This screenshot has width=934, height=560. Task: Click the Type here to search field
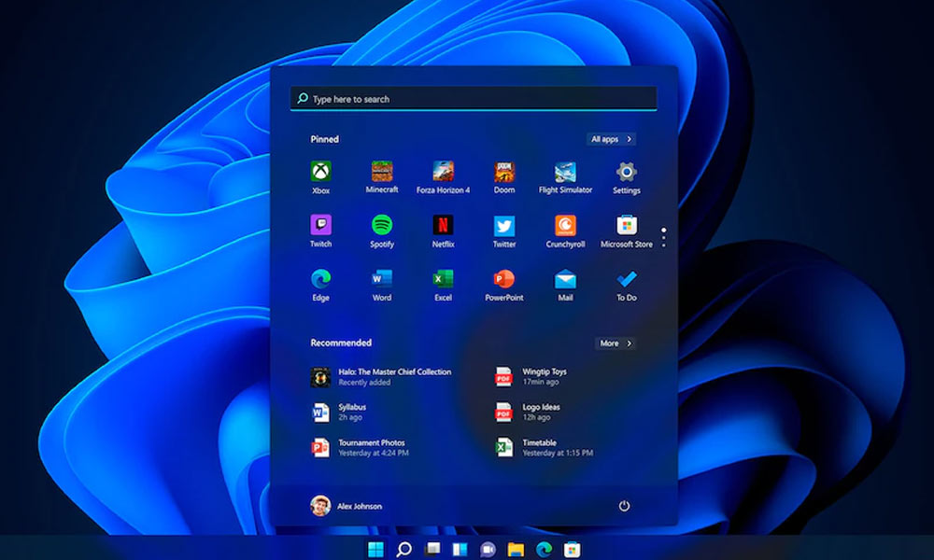click(474, 99)
